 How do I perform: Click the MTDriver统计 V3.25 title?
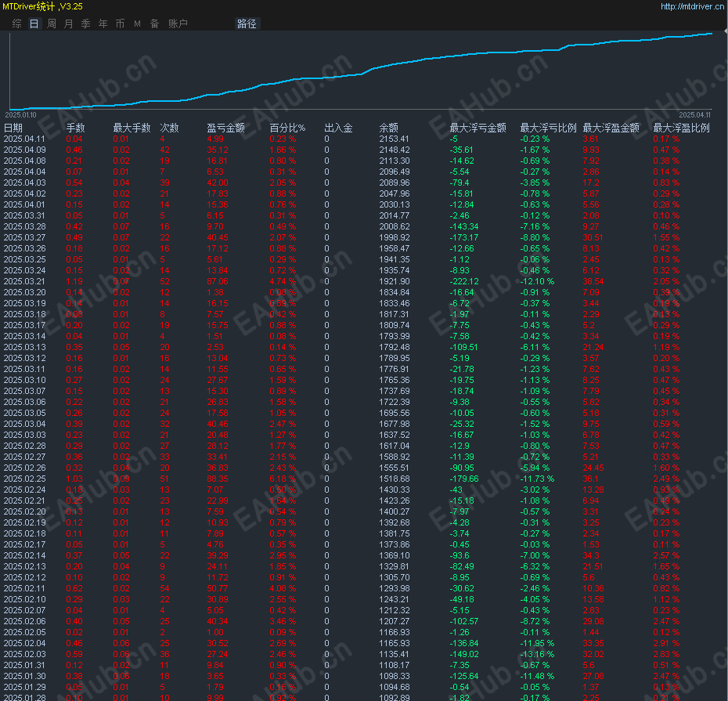[42, 6]
